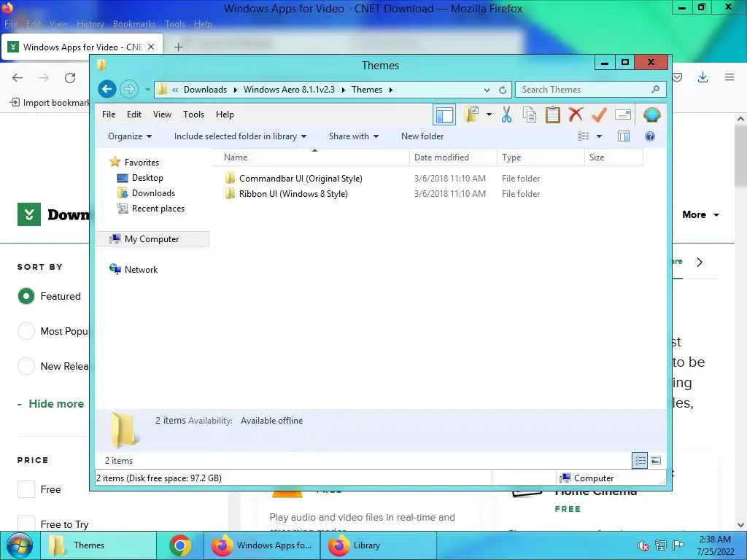Copy selection with the copy icon

[530, 114]
